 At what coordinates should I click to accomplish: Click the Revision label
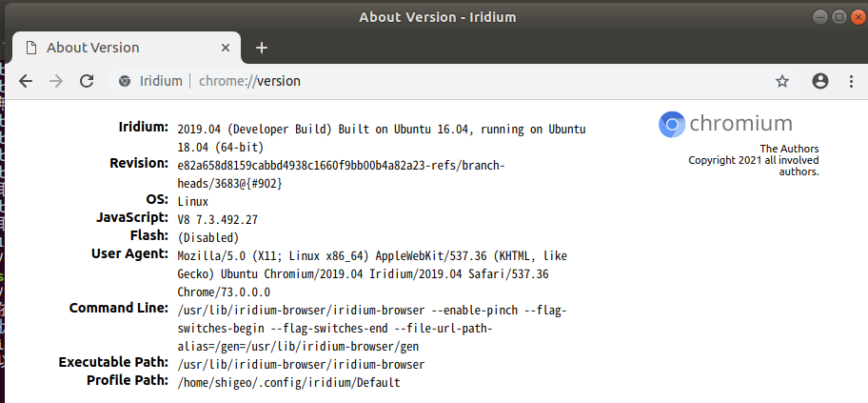click(139, 163)
